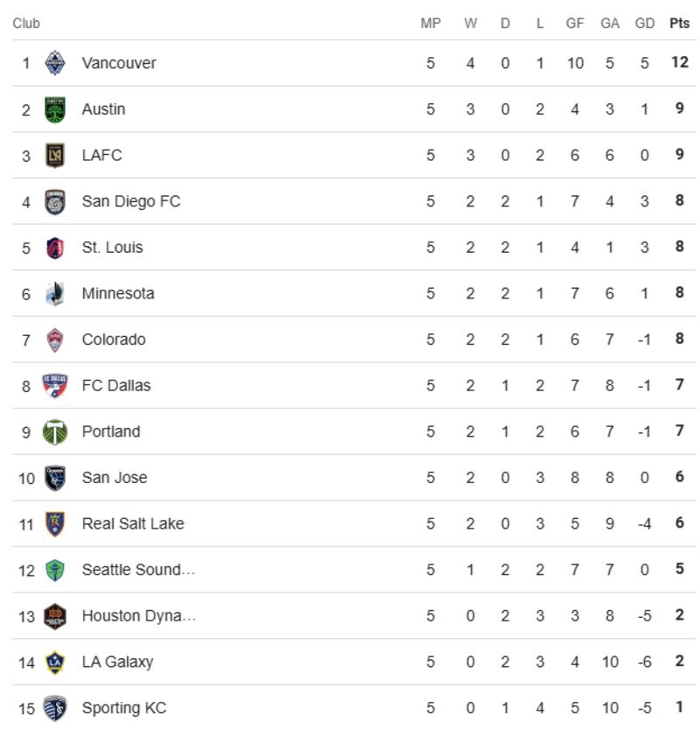This screenshot has height=729, width=700.
Task: Open the truncated Seattle Sounders team name
Action: [x=138, y=570]
